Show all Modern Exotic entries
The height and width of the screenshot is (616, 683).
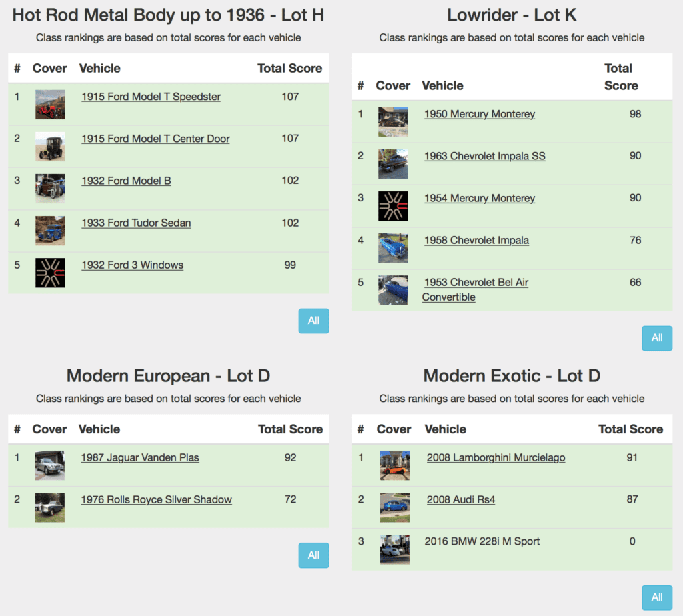tap(657, 597)
